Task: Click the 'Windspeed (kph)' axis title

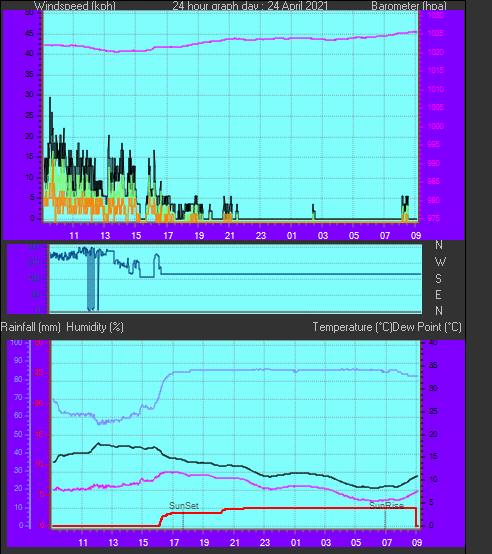Action: point(75,6)
